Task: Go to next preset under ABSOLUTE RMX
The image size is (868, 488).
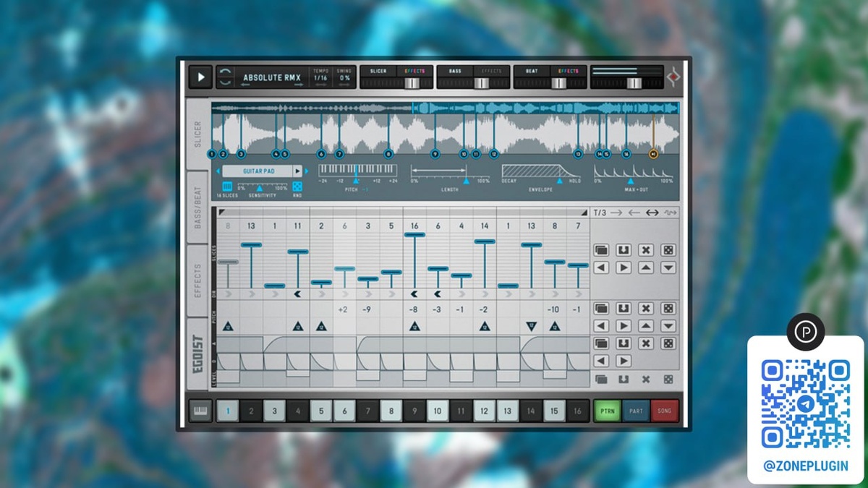Action: [298, 85]
